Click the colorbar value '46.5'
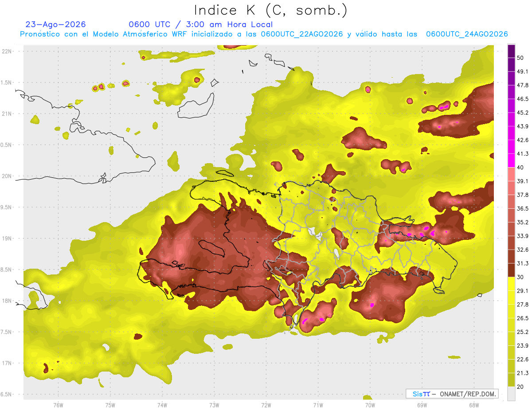Screen dimensions: 532x411 click(x=522, y=99)
